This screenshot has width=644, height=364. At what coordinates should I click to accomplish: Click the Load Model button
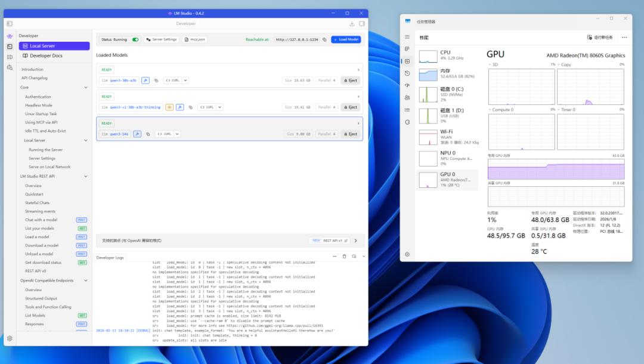346,39
